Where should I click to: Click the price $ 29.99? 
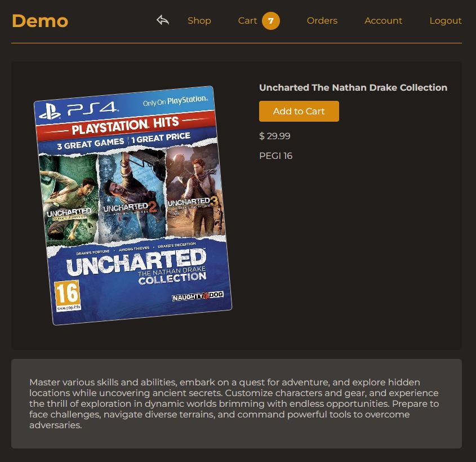(275, 136)
